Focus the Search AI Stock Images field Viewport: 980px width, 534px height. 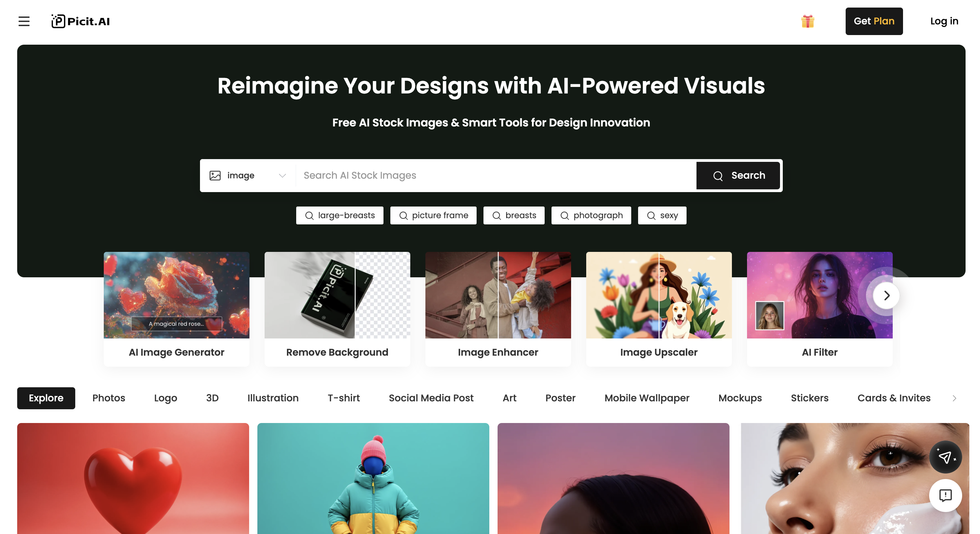click(x=495, y=175)
